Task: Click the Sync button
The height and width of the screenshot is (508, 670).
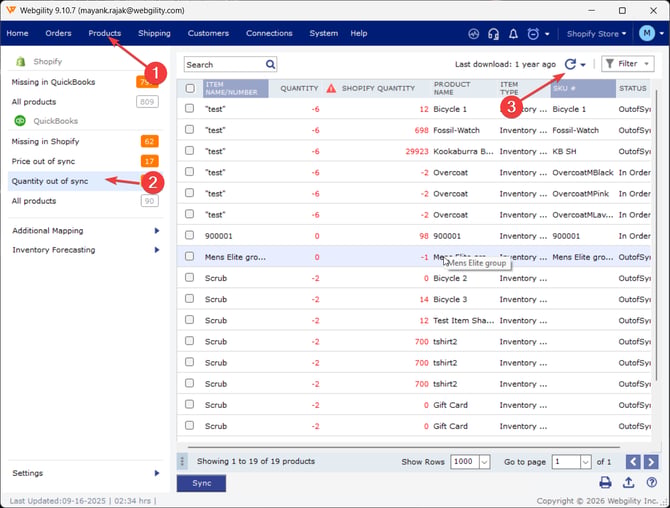Action: click(201, 483)
